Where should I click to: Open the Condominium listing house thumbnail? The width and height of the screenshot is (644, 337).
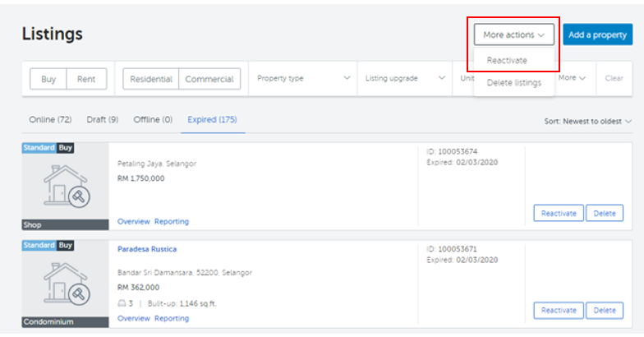[x=66, y=284]
